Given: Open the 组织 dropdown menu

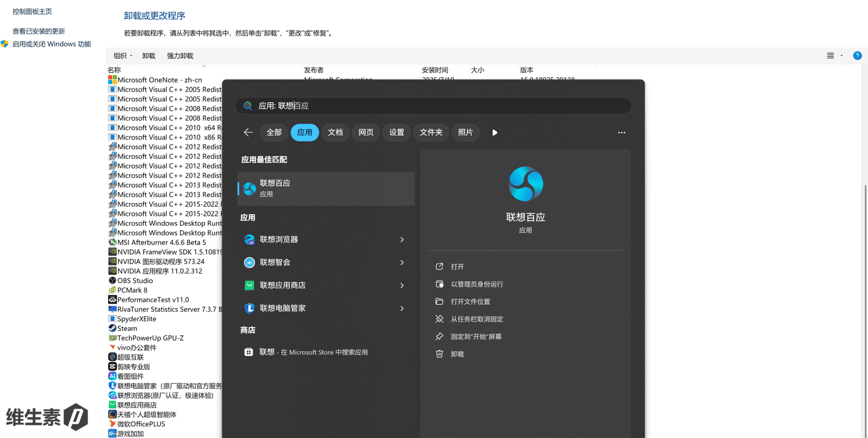Looking at the screenshot, I should pos(122,56).
